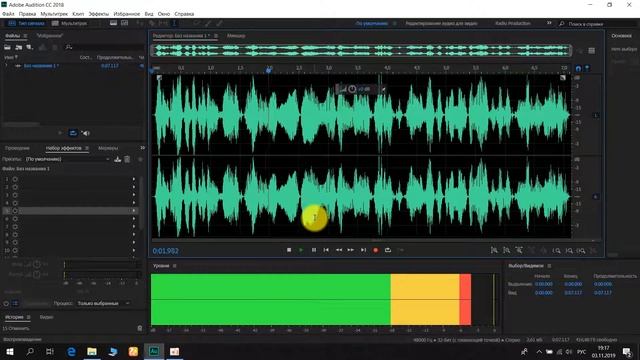Click the red Record button
Screen dimensions: 640x360
point(376,250)
